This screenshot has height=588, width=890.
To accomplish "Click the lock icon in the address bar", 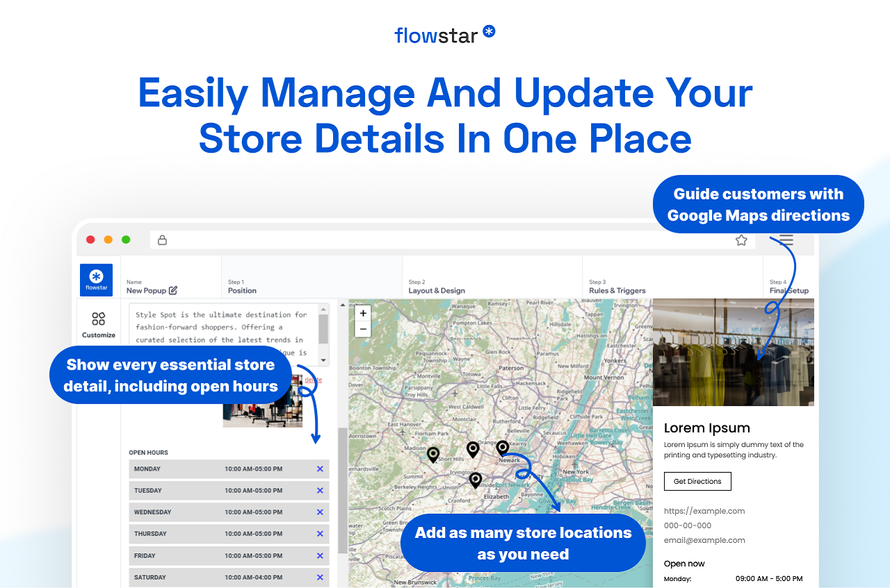I will 162,239.
